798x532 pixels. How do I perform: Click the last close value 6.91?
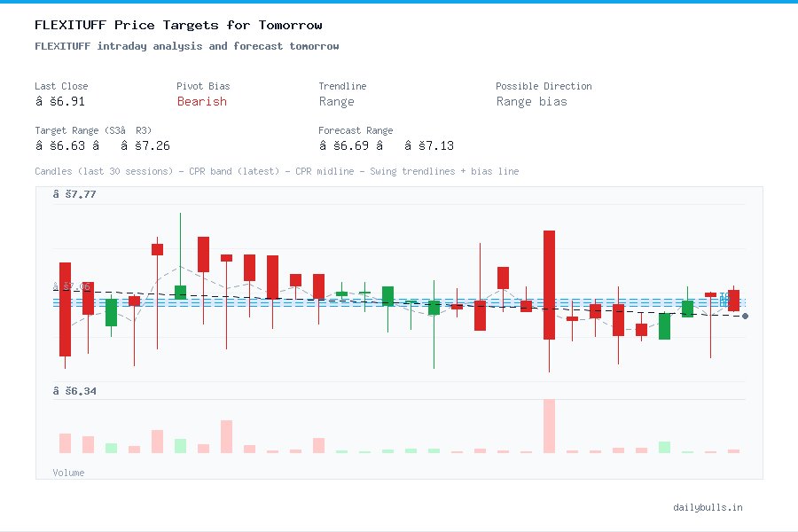(60, 101)
